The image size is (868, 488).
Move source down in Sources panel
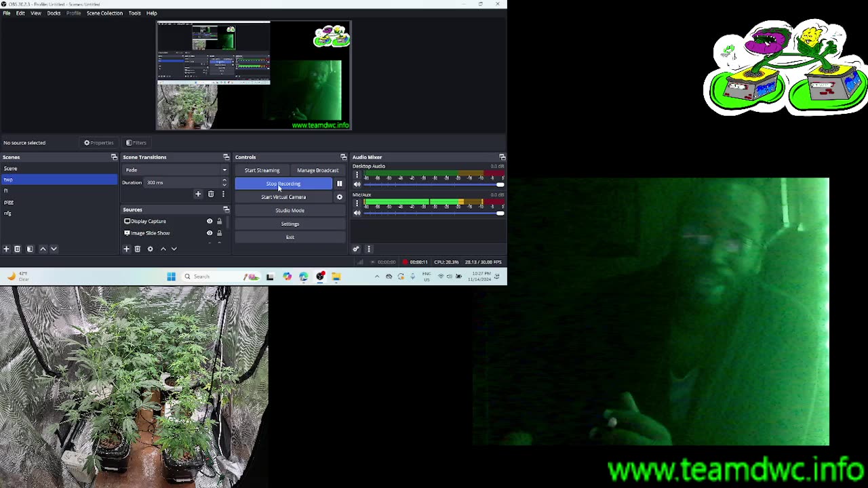[174, 249]
